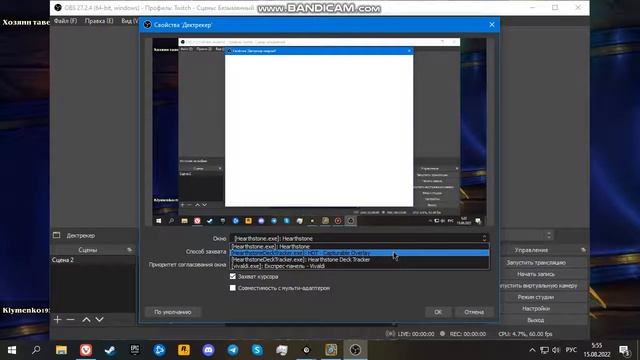The height and width of the screenshot is (360, 640).
Task: Start virtual camera button in controls
Action: pos(539,285)
